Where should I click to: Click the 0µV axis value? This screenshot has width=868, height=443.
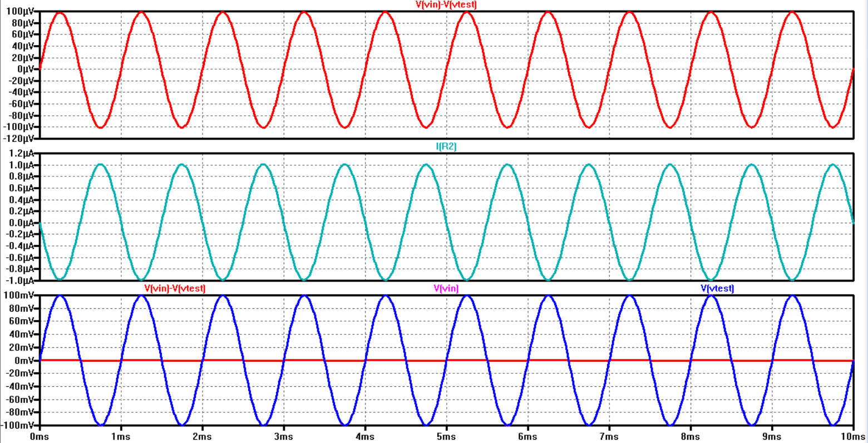click(25, 70)
